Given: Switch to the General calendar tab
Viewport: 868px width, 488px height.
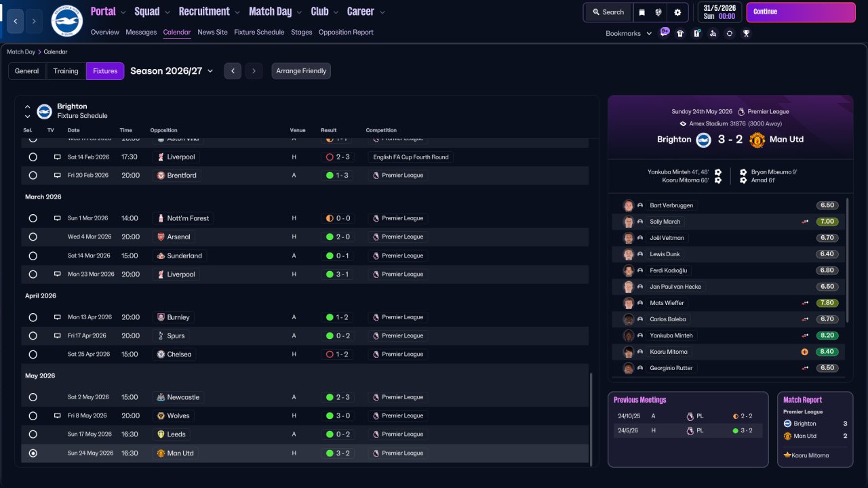Looking at the screenshot, I should (x=27, y=71).
